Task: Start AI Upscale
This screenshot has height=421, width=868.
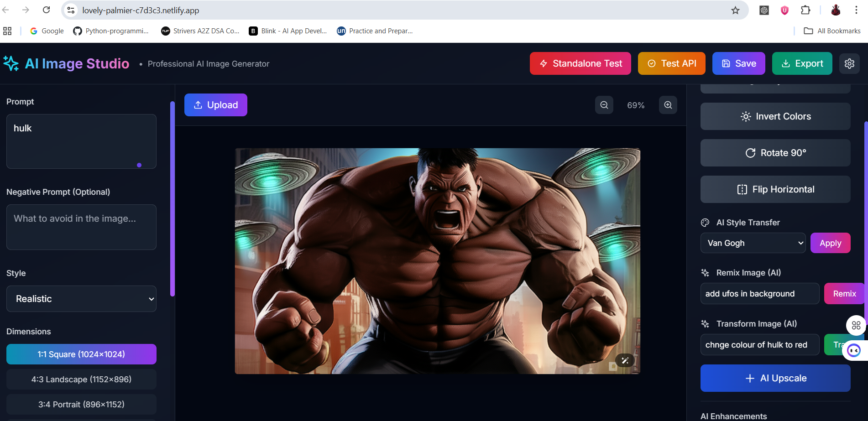Action: [775, 378]
